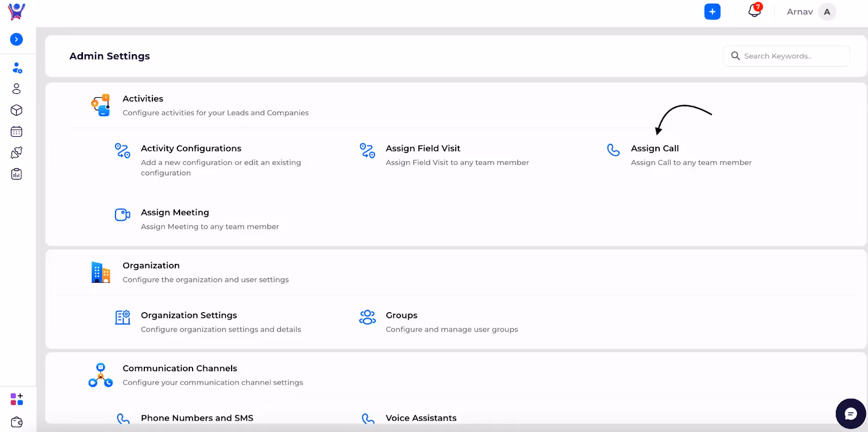This screenshot has height=432, width=868.
Task: Click the Groups people icon
Action: coord(367,317)
